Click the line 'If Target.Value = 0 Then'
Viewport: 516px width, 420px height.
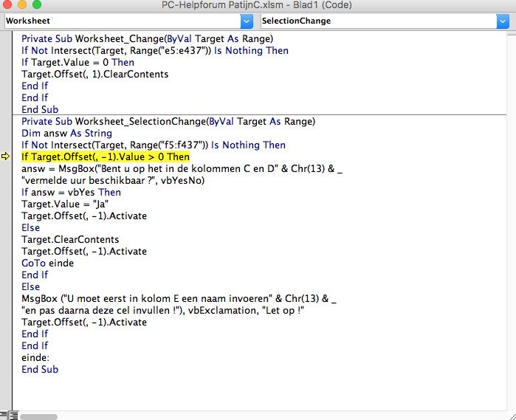(78, 63)
